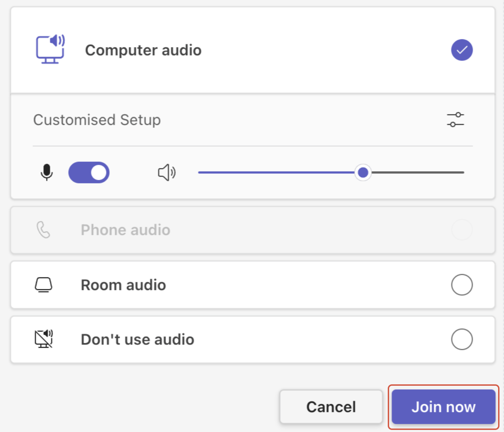Click the microphone icon

(x=47, y=172)
